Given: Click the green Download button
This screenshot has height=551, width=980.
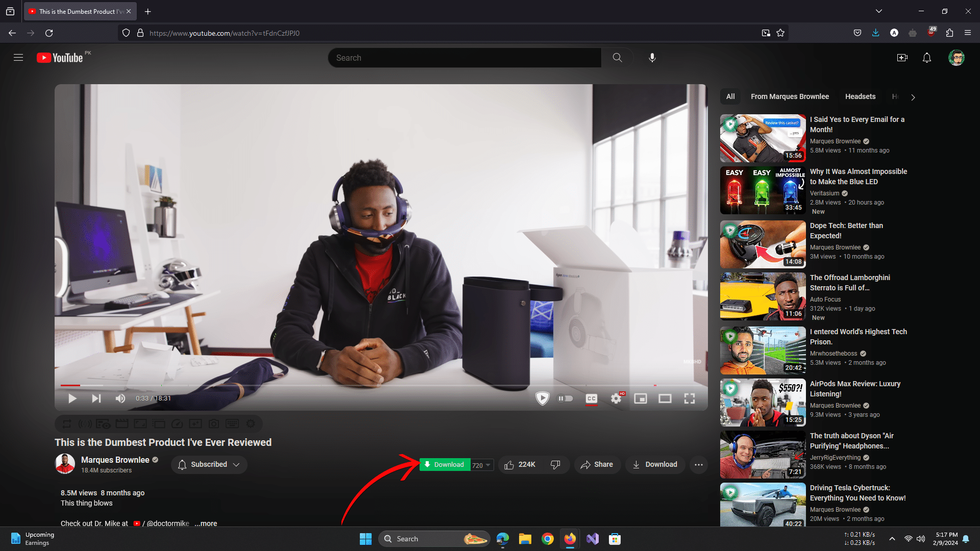Looking at the screenshot, I should (x=444, y=464).
